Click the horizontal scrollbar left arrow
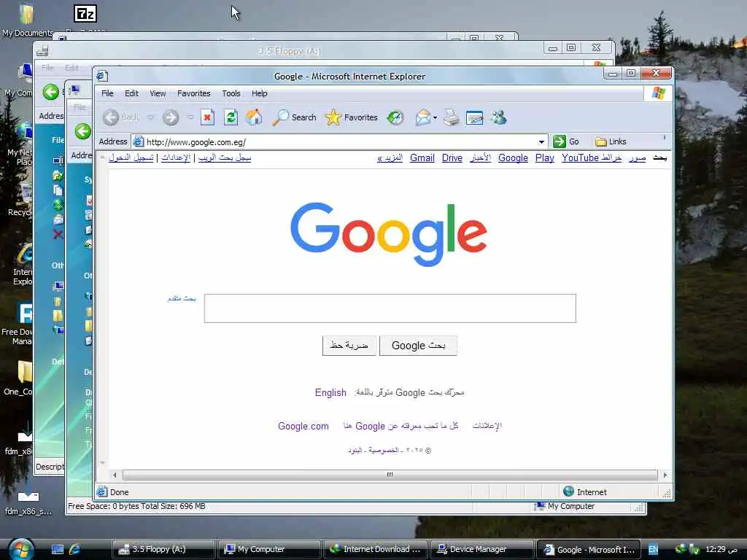 [x=115, y=475]
